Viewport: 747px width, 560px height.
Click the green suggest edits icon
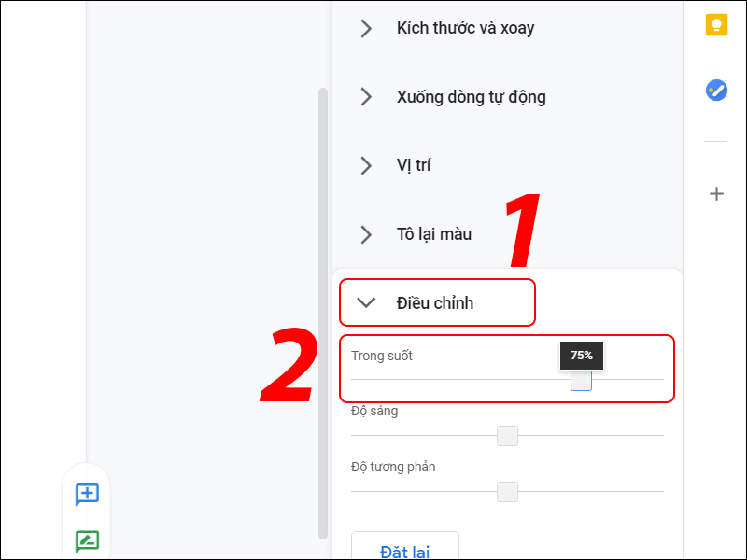click(x=87, y=541)
